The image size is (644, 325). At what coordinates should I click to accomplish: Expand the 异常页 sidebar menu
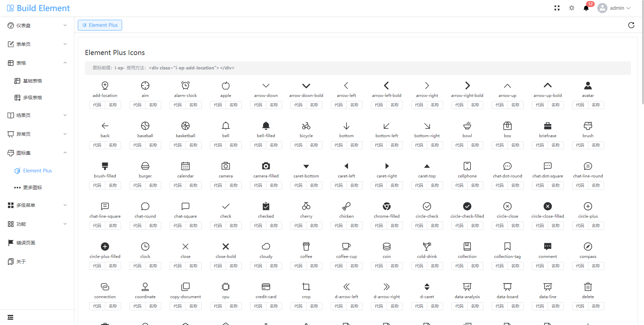pyautogui.click(x=37, y=134)
